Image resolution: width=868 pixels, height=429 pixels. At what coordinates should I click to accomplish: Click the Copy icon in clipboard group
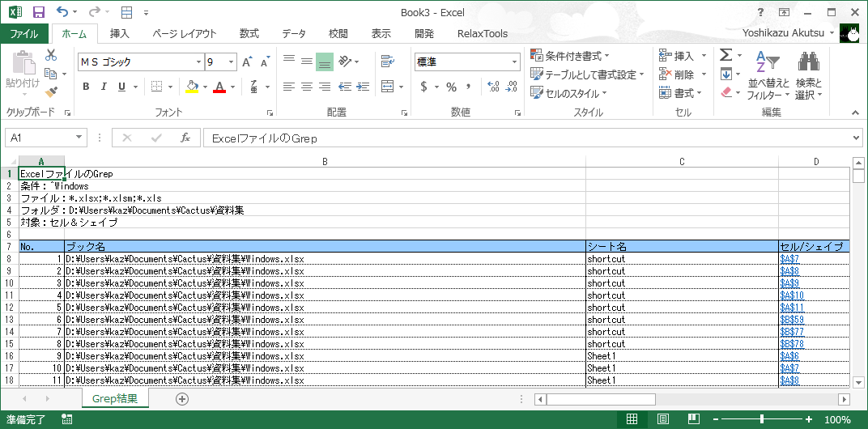(51, 74)
